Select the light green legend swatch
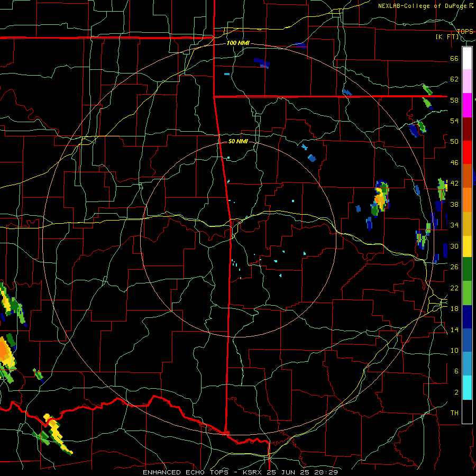This screenshot has width=476, height=476. tap(467, 293)
